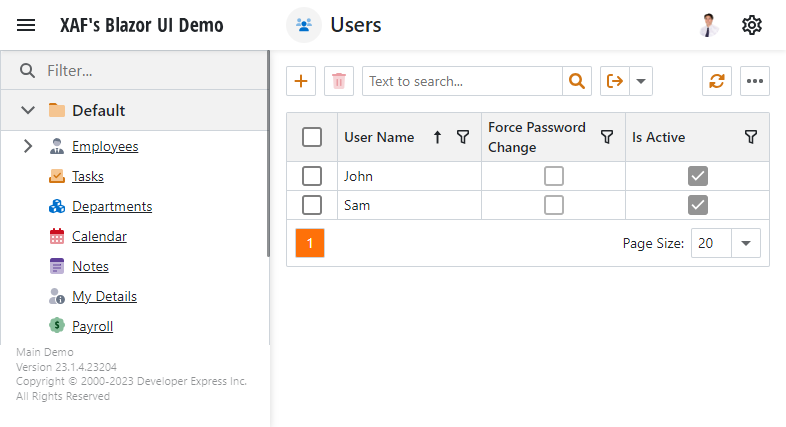Viewport: 786px width, 427px height.
Task: Open the user avatar account menu
Action: coord(708,25)
